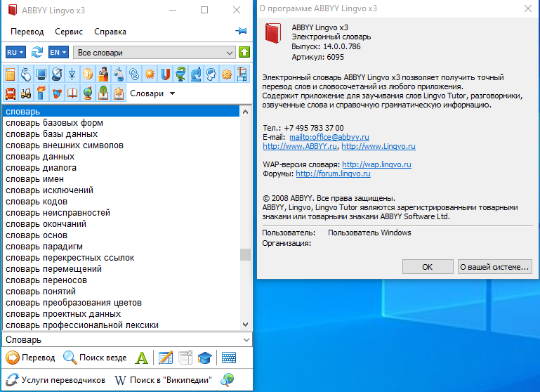Toggle the diode electronics dictionary icon

[x=72, y=74]
